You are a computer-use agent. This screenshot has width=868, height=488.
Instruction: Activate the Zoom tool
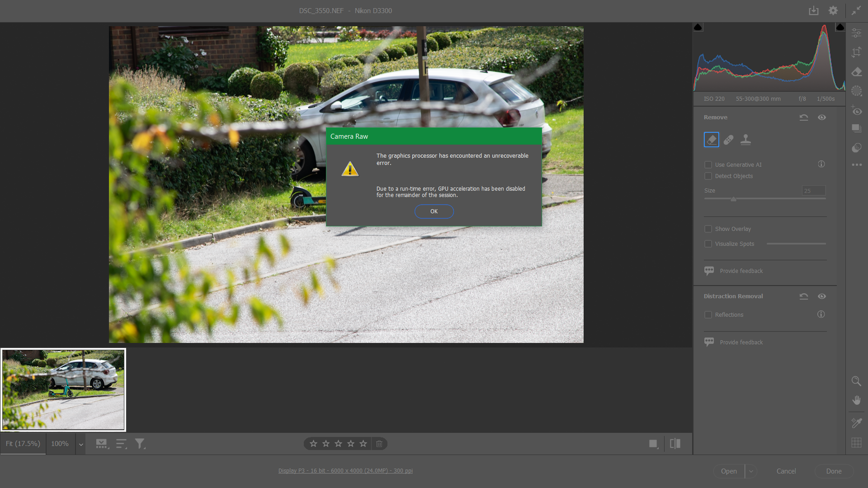(x=857, y=381)
